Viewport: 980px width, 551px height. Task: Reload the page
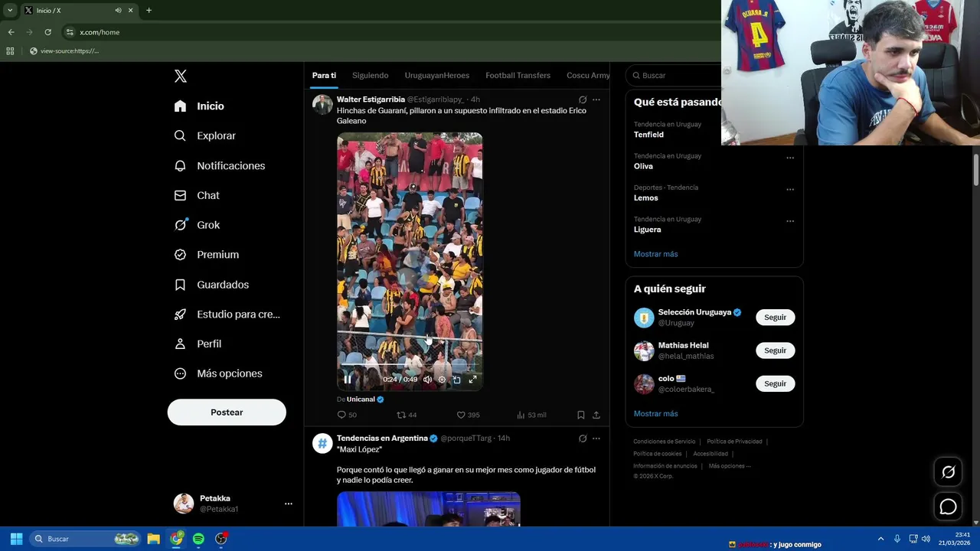[x=47, y=32]
